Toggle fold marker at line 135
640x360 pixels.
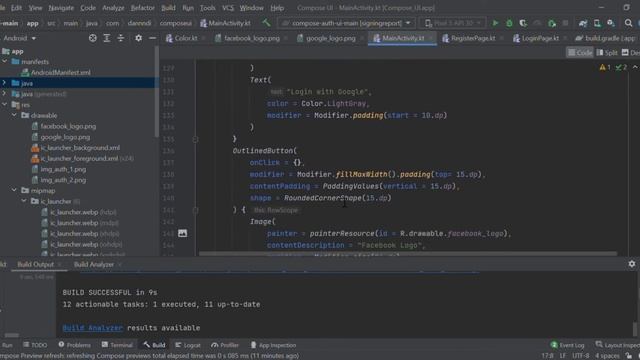tap(196, 139)
